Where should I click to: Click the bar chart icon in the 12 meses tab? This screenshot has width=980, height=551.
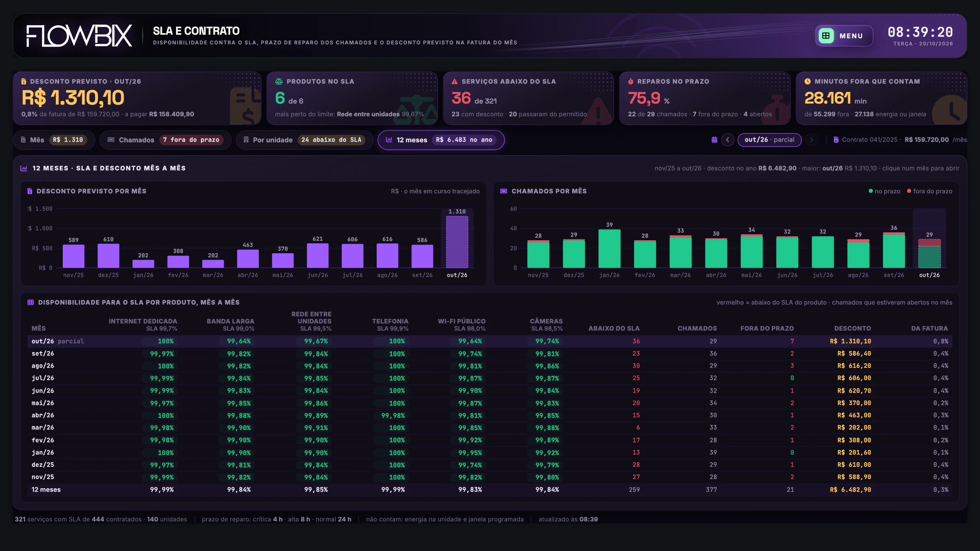click(389, 140)
